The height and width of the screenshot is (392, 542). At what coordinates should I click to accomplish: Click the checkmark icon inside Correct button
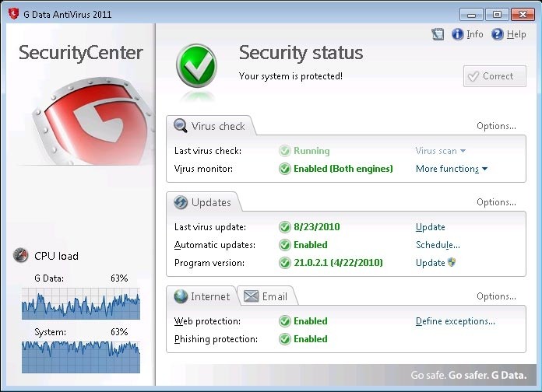[473, 76]
